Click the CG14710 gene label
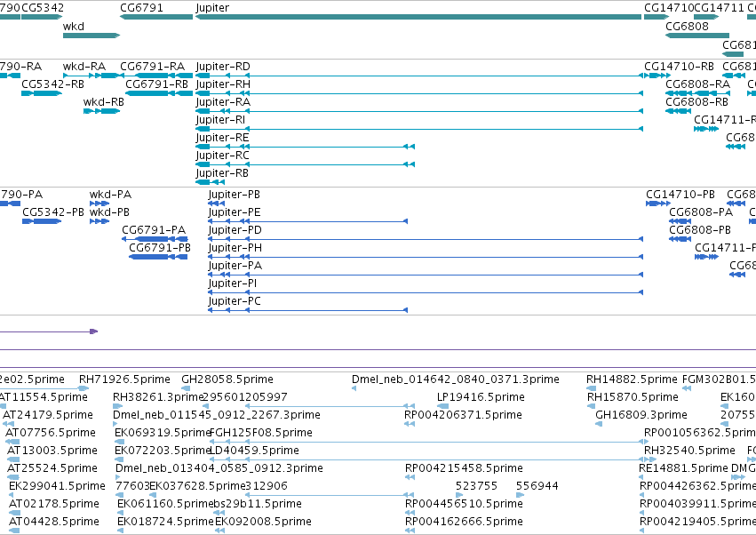 [668, 8]
